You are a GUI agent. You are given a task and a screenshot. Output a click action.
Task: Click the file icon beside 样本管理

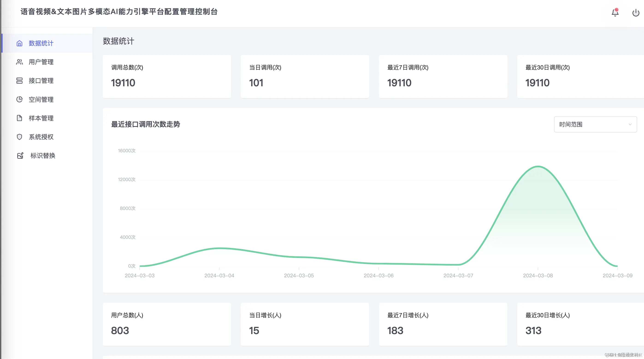click(20, 118)
